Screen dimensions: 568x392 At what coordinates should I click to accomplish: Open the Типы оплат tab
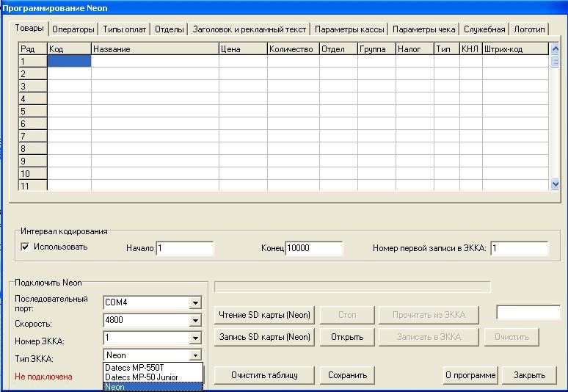124,29
